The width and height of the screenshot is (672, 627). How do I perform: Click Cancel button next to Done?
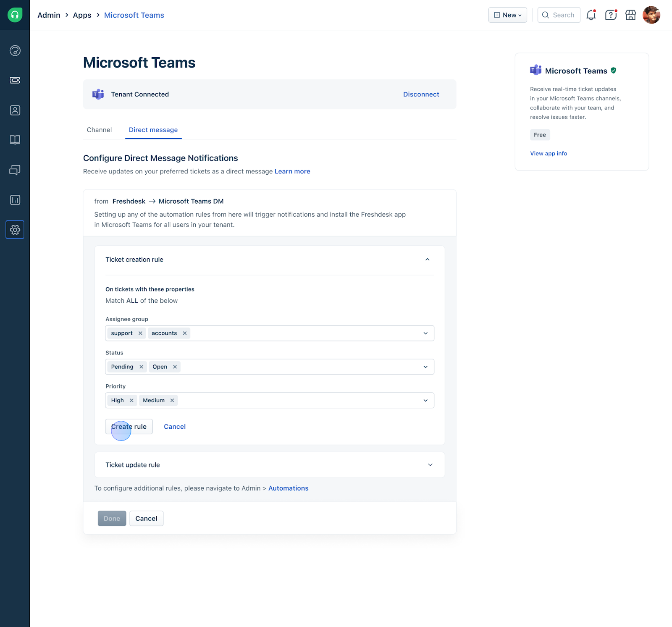point(146,518)
